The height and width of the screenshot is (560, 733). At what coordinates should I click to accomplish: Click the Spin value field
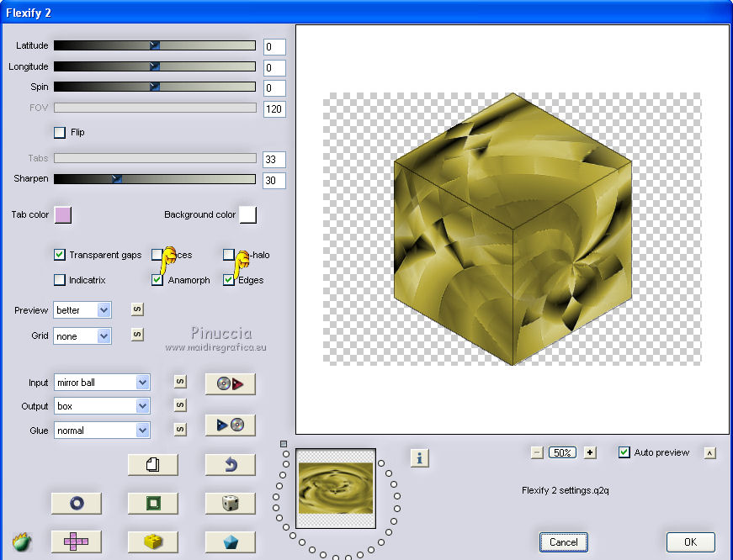pyautogui.click(x=274, y=87)
